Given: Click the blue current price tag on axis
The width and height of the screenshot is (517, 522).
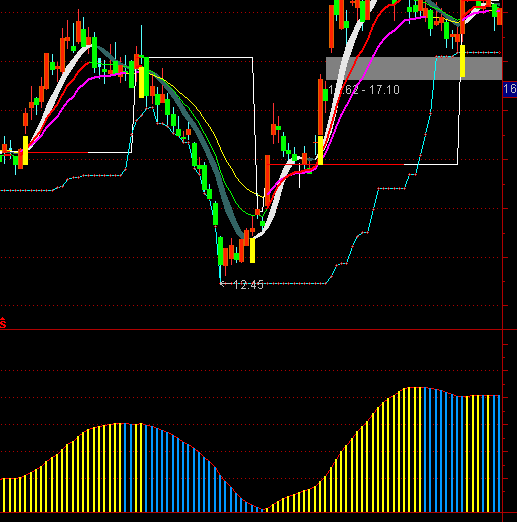Looking at the screenshot, I should tap(510, 89).
